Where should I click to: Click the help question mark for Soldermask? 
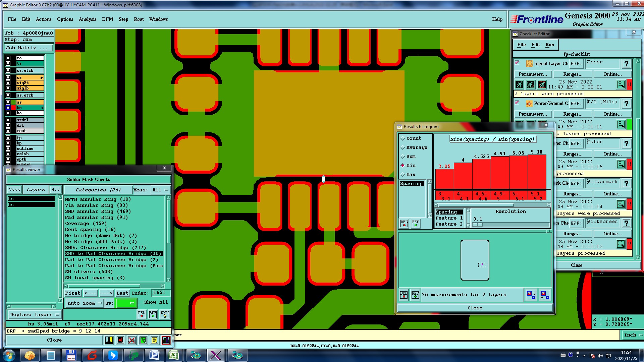626,183
